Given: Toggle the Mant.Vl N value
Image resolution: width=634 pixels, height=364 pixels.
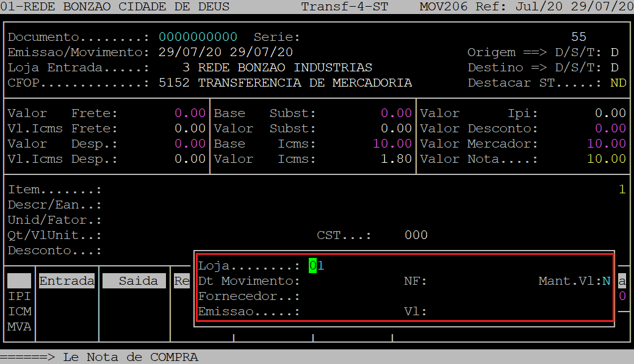Looking at the screenshot, I should pos(606,281).
